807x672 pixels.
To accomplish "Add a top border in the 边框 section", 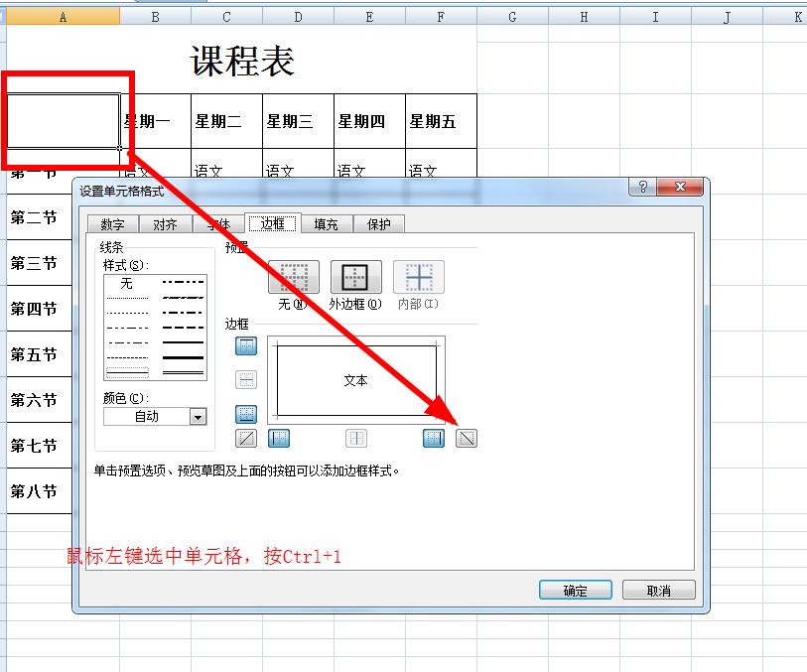I will [x=244, y=346].
